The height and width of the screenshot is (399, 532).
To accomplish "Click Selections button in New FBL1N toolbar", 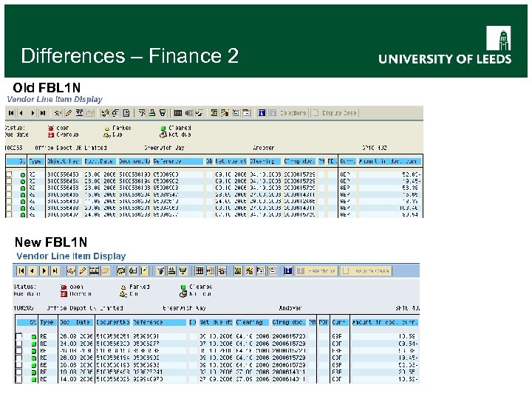I will click(316, 270).
